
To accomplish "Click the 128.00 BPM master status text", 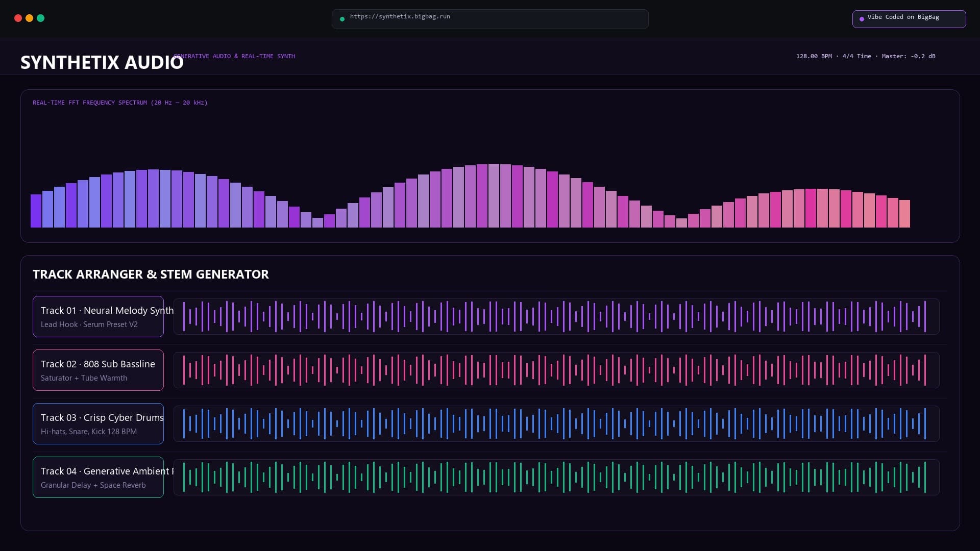I will (x=866, y=56).
